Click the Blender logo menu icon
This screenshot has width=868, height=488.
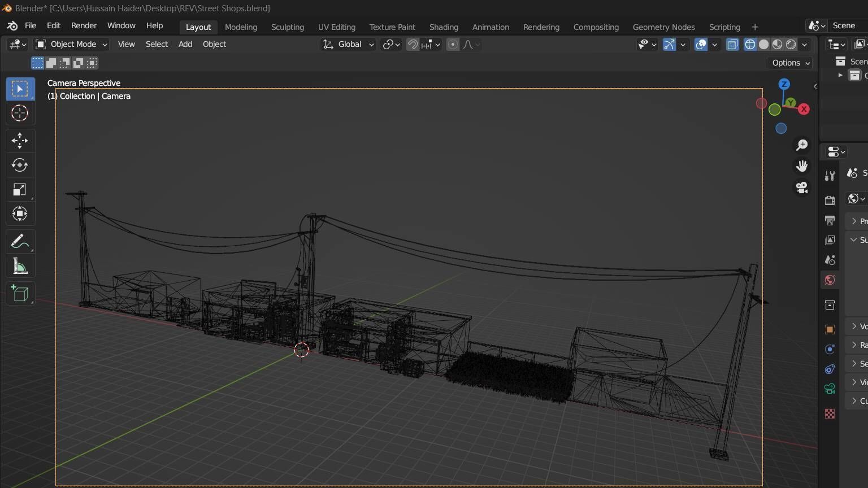tap(12, 26)
